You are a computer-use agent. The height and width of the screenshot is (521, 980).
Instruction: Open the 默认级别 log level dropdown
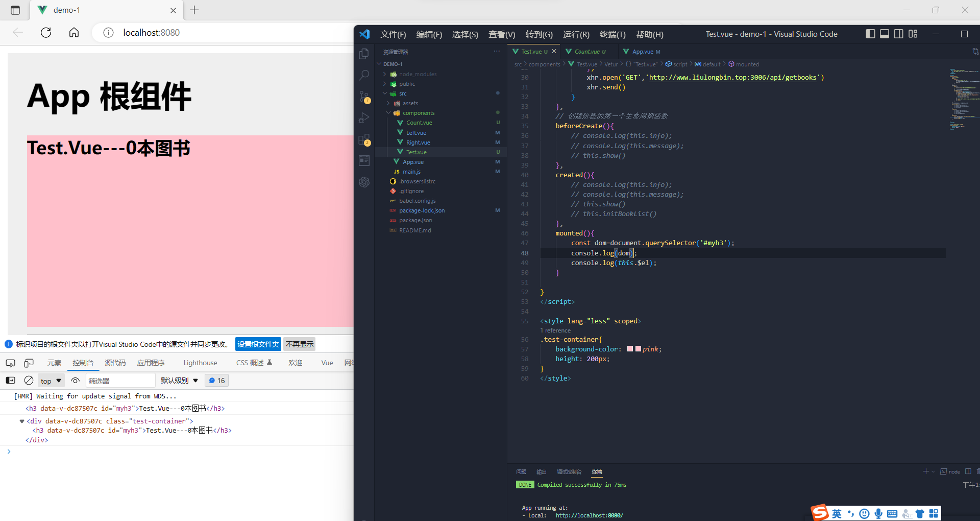(179, 381)
